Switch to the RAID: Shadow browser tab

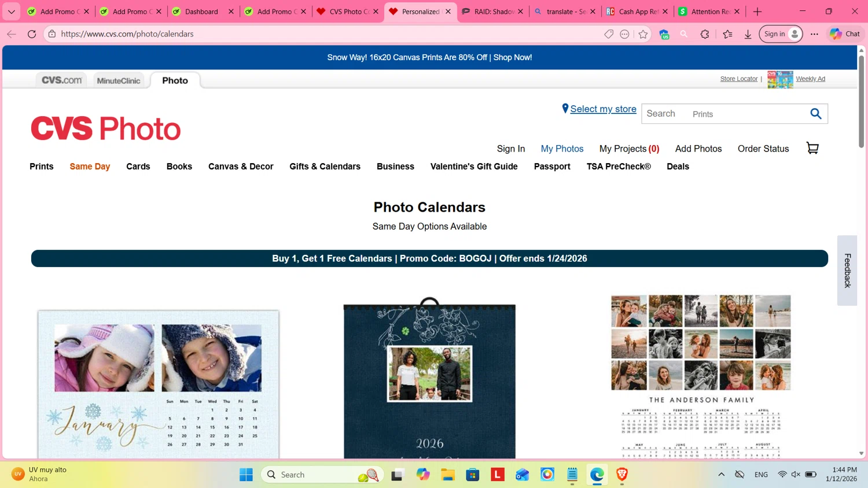(x=492, y=12)
